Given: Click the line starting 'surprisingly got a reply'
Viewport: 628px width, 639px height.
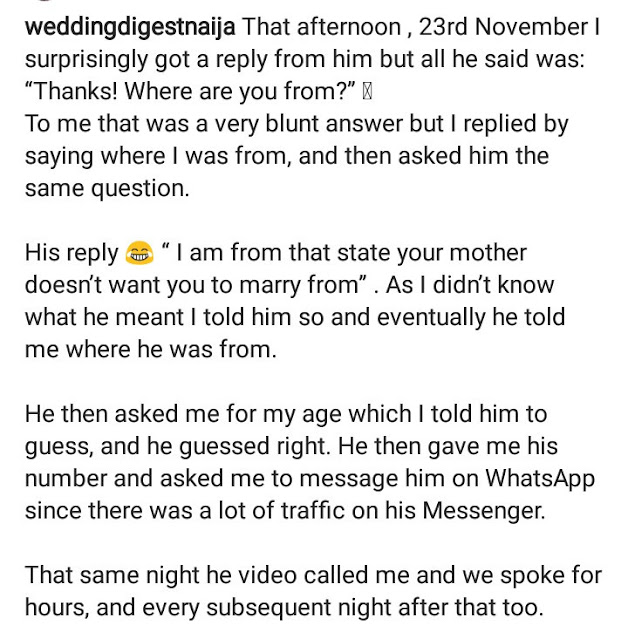Looking at the screenshot, I should (x=304, y=59).
